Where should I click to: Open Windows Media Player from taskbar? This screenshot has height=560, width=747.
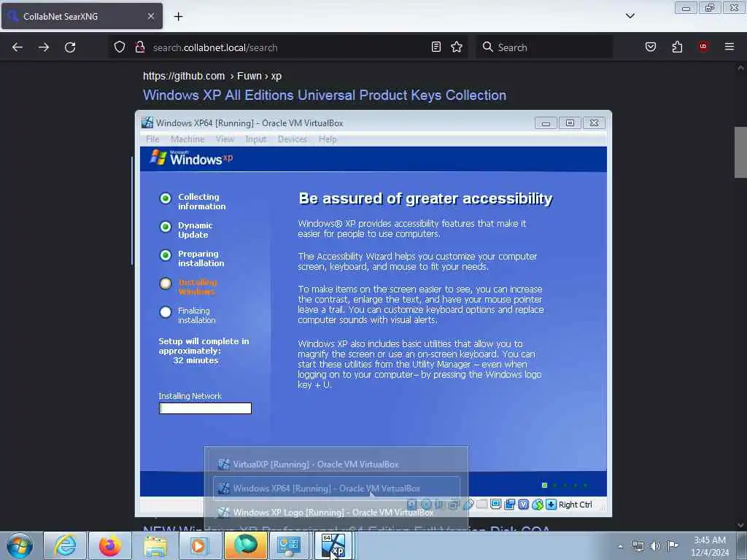200,545
